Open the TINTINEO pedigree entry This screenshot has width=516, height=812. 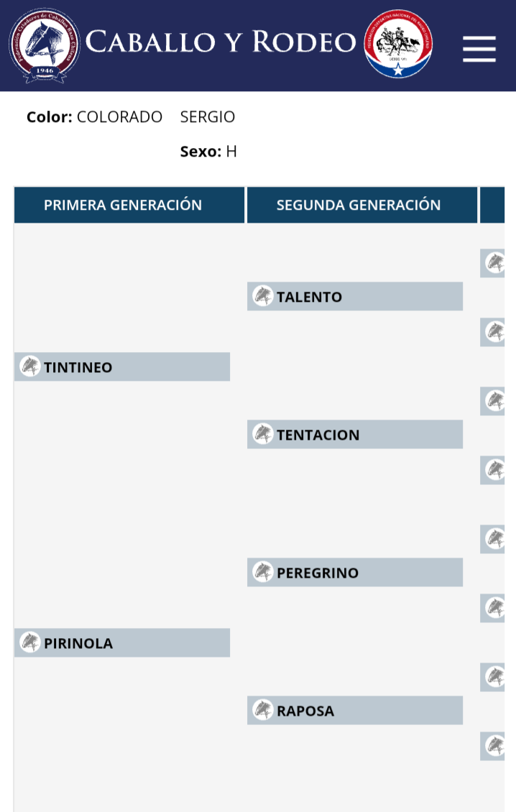[x=122, y=366]
